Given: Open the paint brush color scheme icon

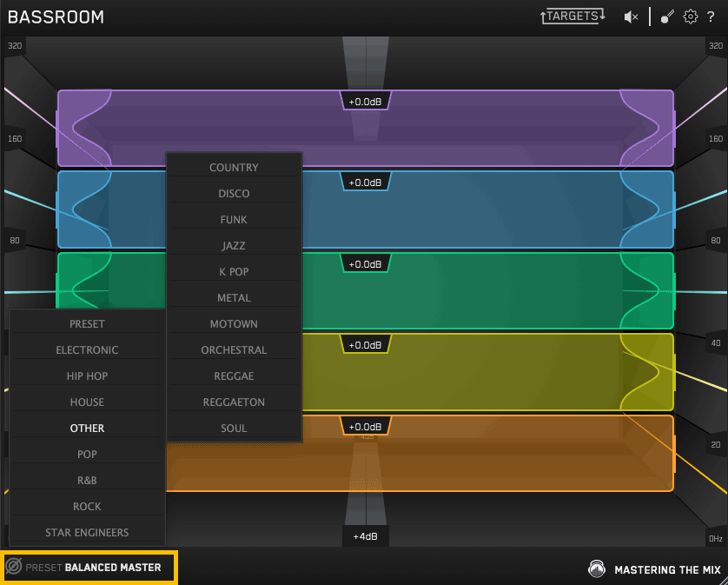Looking at the screenshot, I should click(x=667, y=17).
